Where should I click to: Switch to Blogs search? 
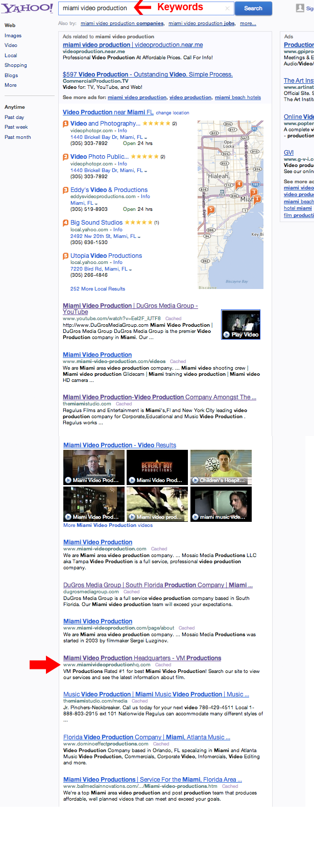[11, 75]
